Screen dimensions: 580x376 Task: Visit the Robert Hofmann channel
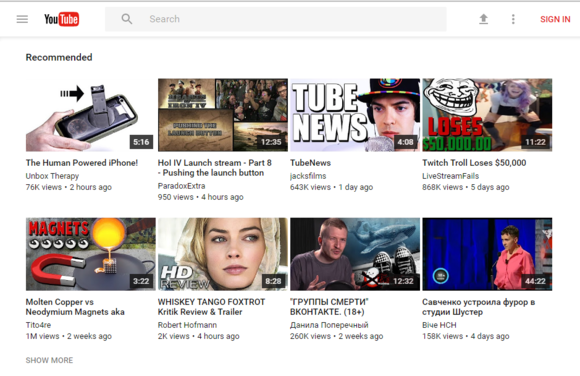click(x=188, y=325)
